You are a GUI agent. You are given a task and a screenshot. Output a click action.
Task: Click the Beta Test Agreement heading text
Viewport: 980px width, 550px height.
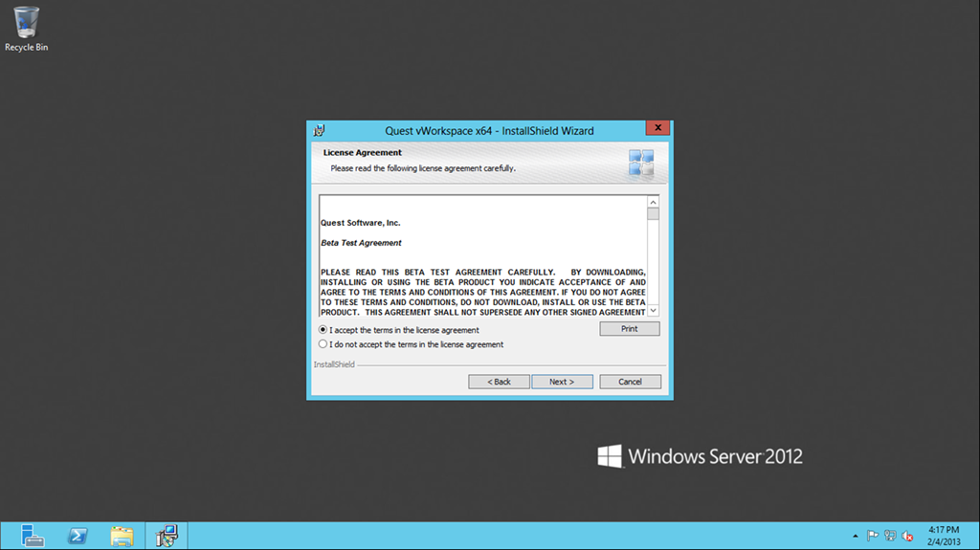click(361, 243)
